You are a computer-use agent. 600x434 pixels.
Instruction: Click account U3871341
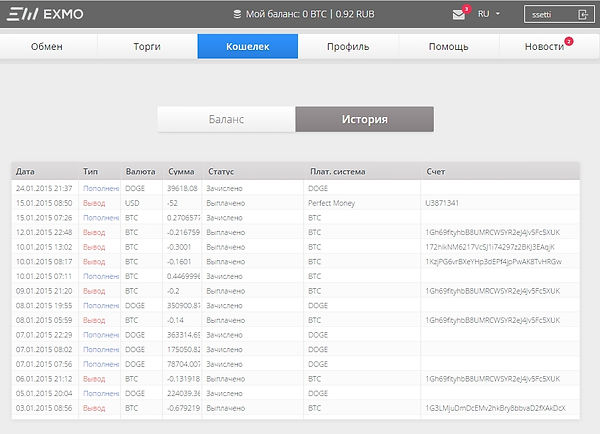click(x=442, y=203)
